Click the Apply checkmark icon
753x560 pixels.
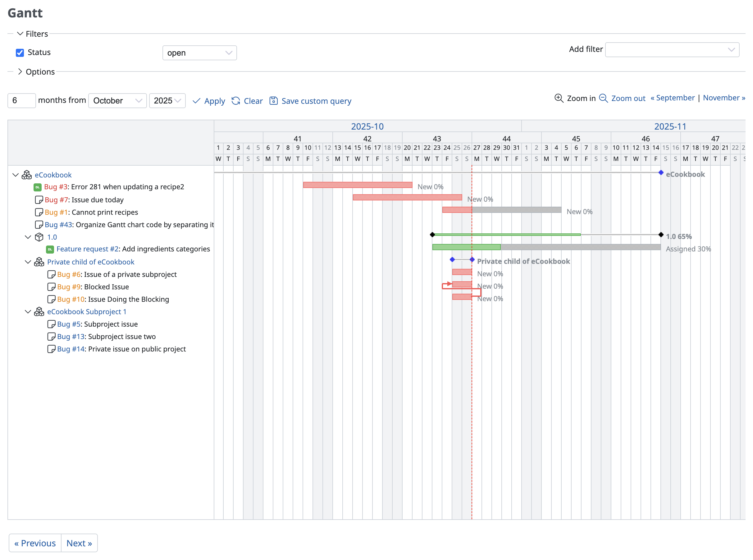tap(196, 101)
